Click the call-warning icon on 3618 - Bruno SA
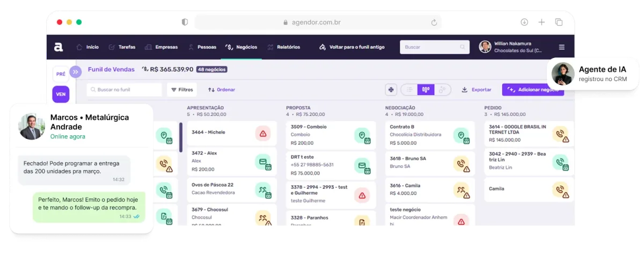644x255 pixels. (x=462, y=164)
